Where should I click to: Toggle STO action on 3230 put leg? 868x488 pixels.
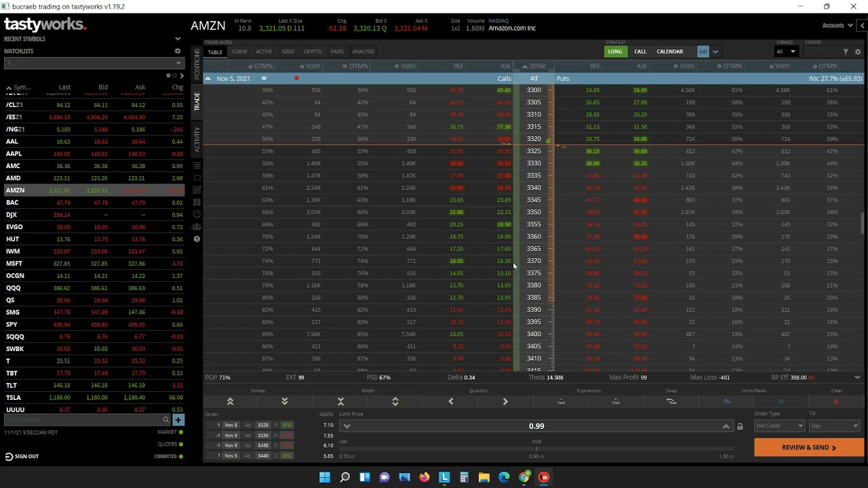point(287,435)
